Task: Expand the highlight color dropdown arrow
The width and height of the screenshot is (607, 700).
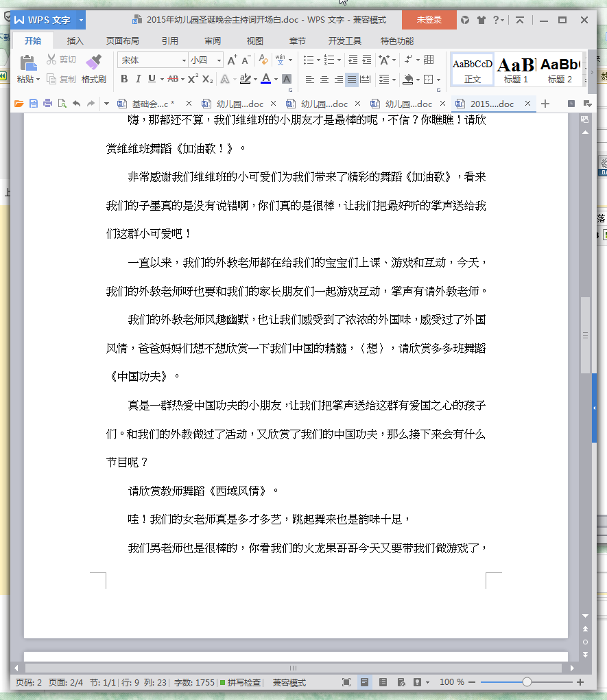Action: tap(255, 80)
